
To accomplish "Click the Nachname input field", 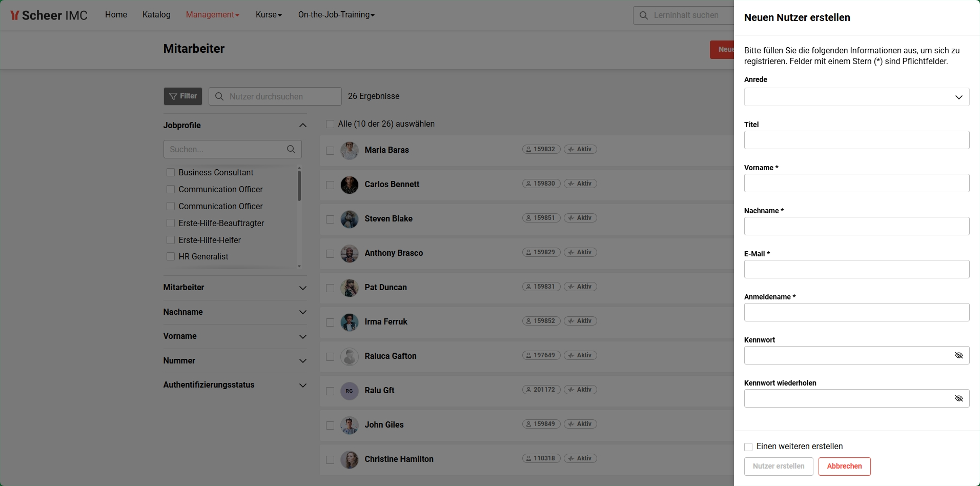I will click(856, 226).
